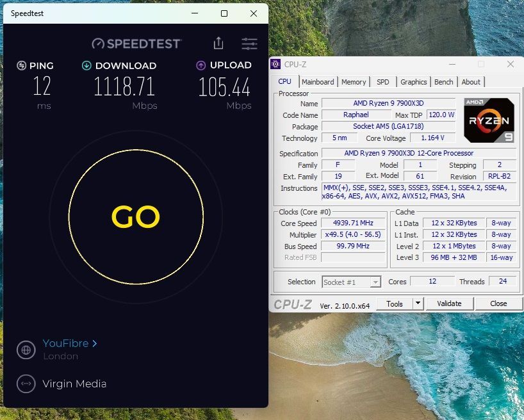This screenshot has width=524, height=420.
Task: Click the x49.5 multiplier value
Action: [x=353, y=234]
